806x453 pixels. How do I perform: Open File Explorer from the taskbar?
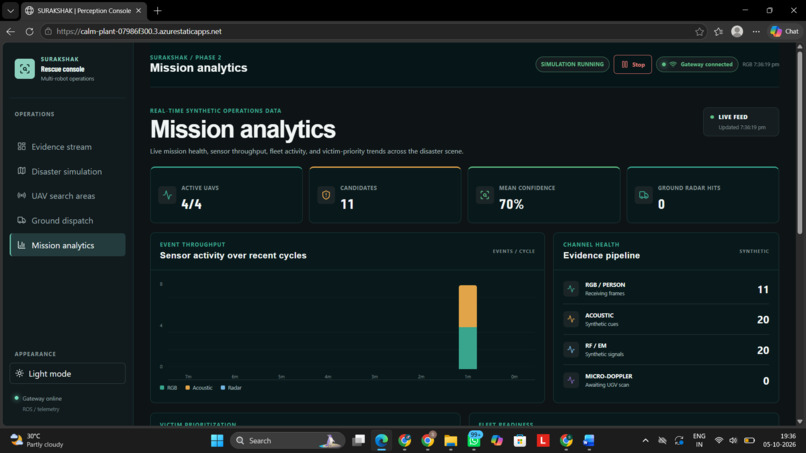(451, 441)
